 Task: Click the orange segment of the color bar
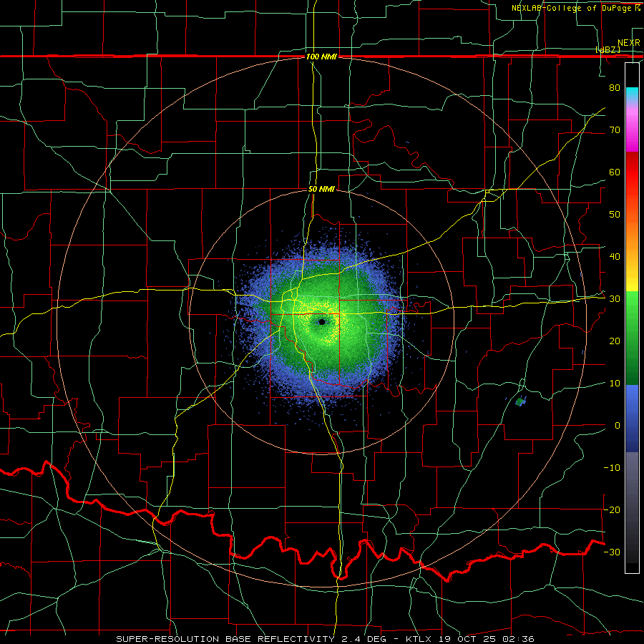coord(632,234)
